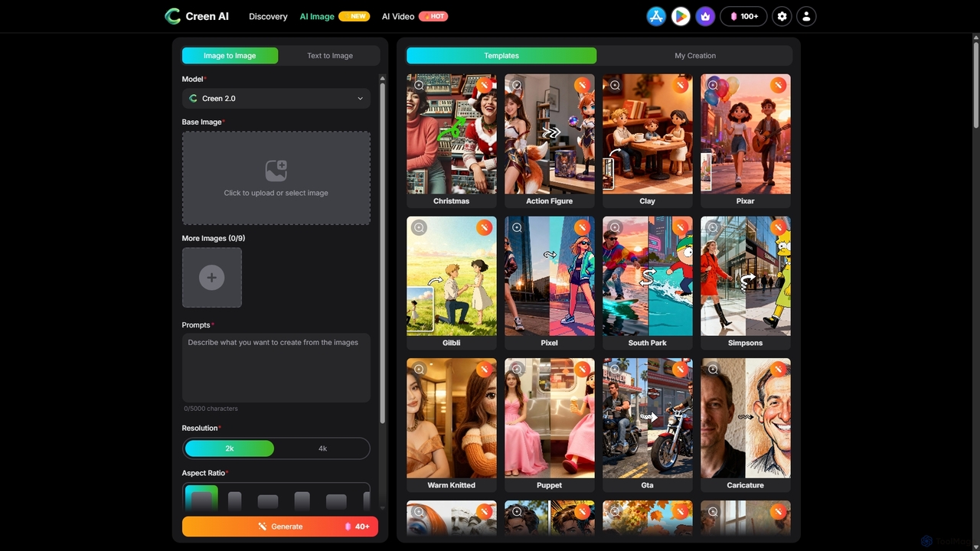
Task: Open the App Store download icon
Action: click(x=656, y=16)
